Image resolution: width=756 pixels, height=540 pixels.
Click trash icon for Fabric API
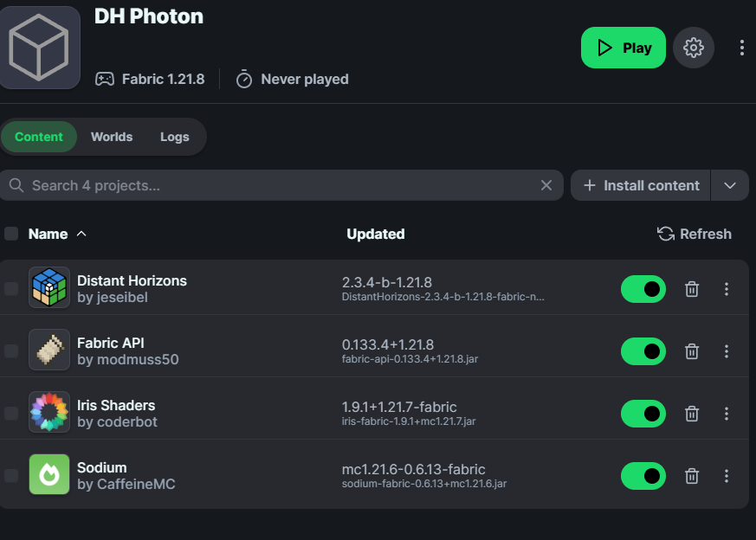click(692, 351)
